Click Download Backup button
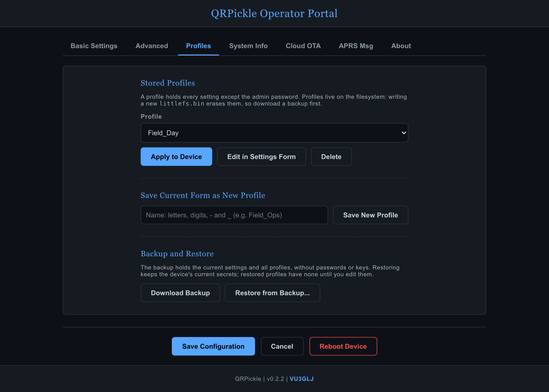The width and height of the screenshot is (549, 392). 180,293
